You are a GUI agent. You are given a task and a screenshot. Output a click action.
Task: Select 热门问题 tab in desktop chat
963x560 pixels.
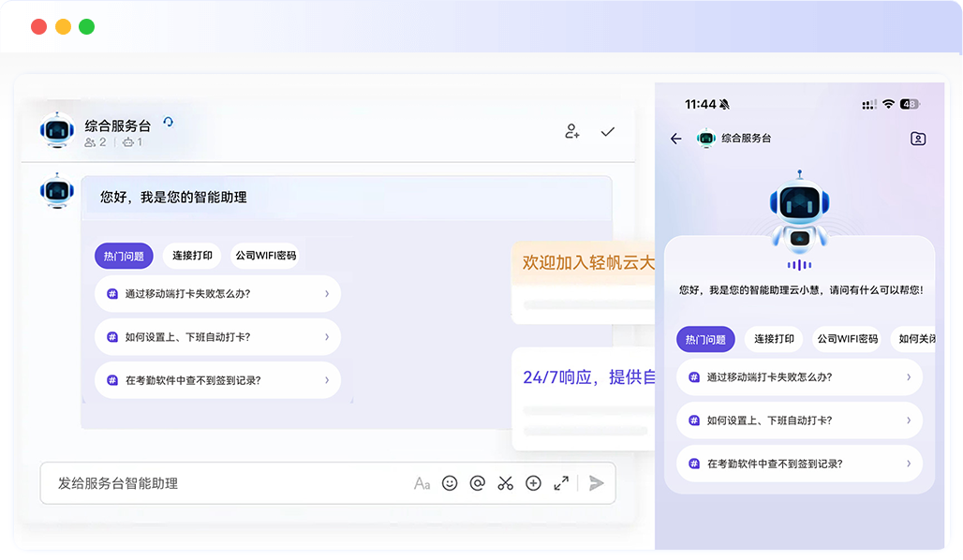pos(124,256)
